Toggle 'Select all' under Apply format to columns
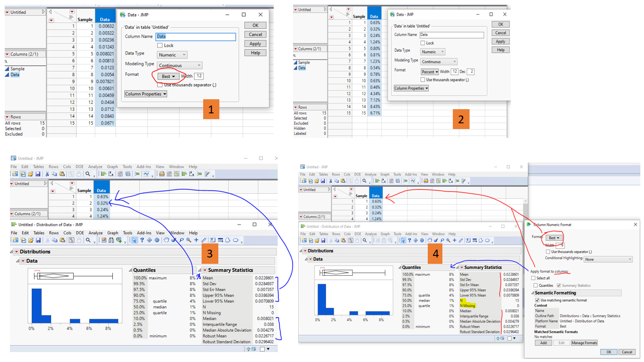 tap(533, 278)
